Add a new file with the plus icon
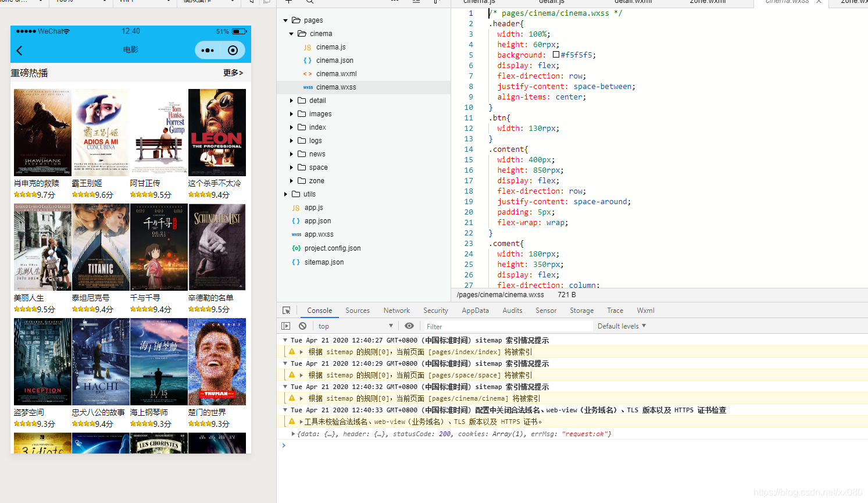This screenshot has height=503, width=868. click(288, 2)
